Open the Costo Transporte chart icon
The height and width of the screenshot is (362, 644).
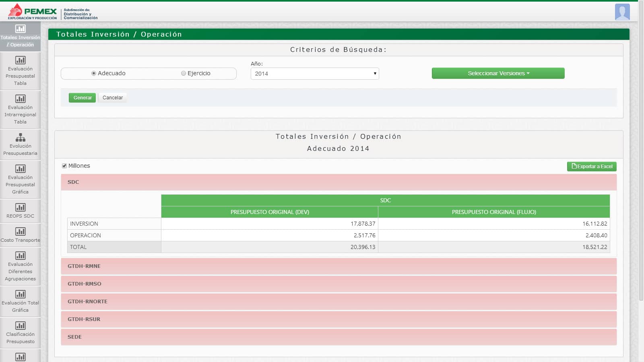(x=20, y=232)
